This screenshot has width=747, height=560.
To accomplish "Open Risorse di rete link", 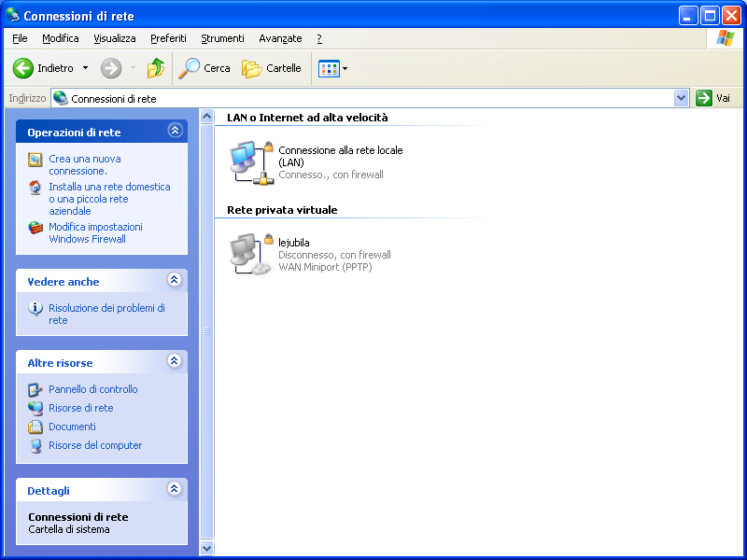I will (x=80, y=408).
